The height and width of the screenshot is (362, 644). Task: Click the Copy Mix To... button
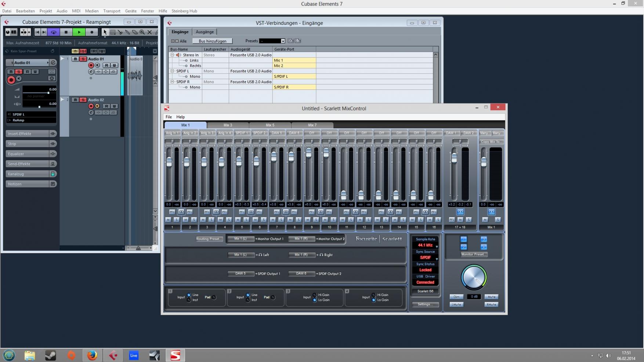tap(492, 142)
